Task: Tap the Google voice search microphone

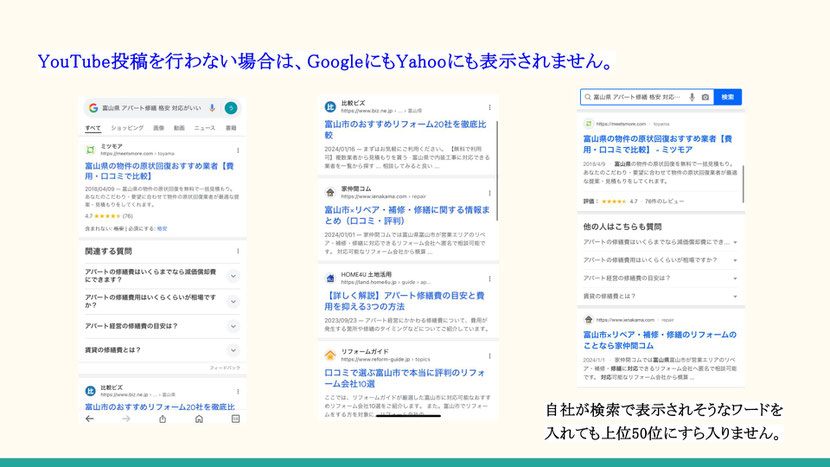Action: point(212,108)
